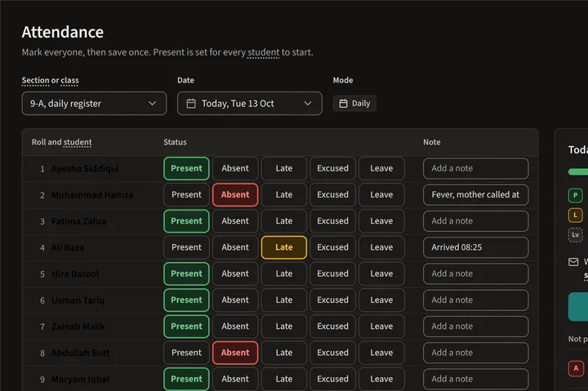Viewport: 588px width, 391px height.
Task: Add a note for Fatima Zahra
Action: click(x=476, y=221)
